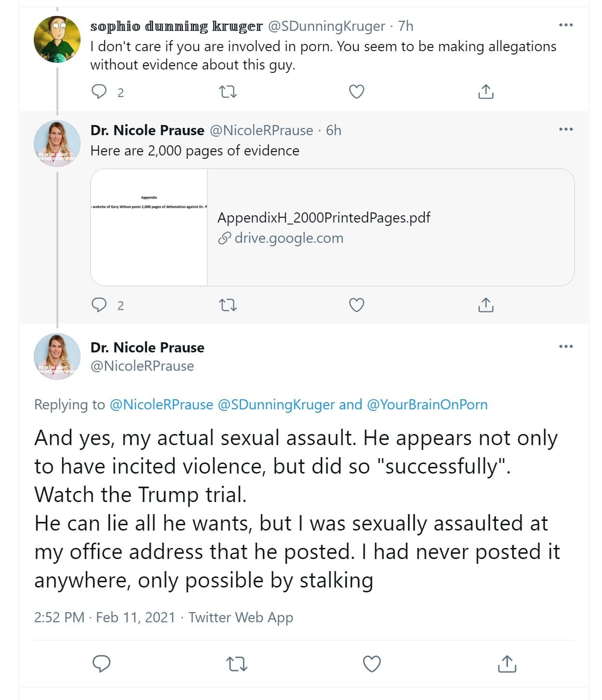This screenshot has height=700, width=602.
Task: Reply to the main tweet at bottom
Action: pos(102,664)
